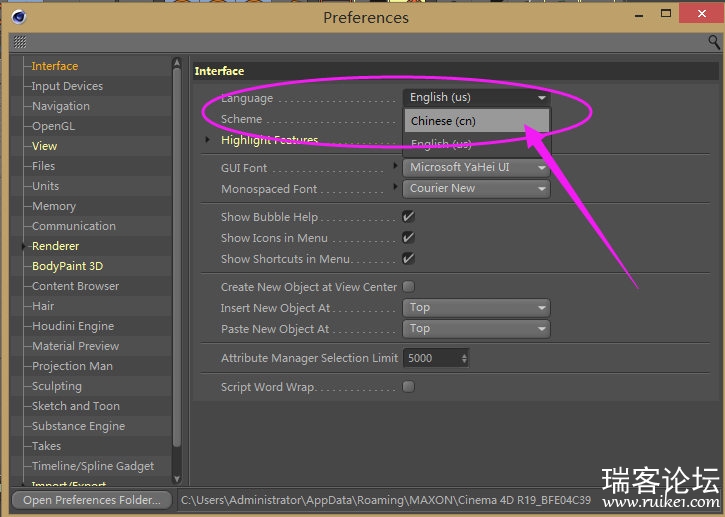Select Memory category
The height and width of the screenshot is (517, 725).
(x=54, y=206)
